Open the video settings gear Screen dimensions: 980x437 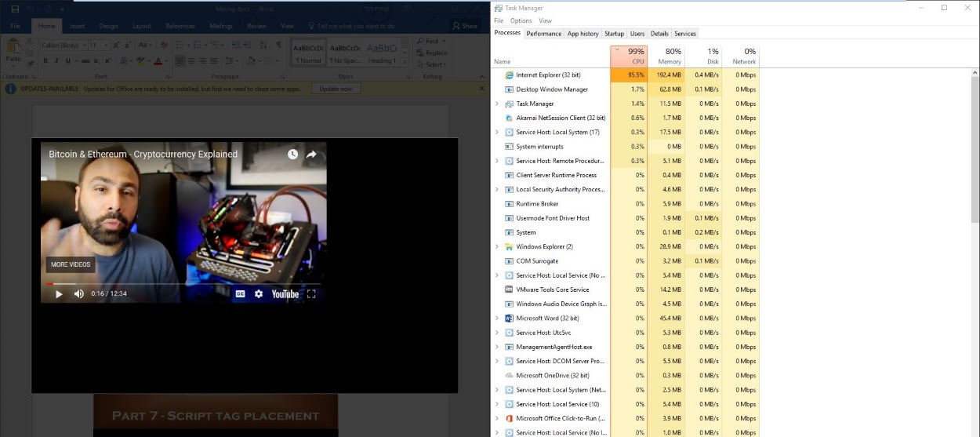(x=259, y=294)
